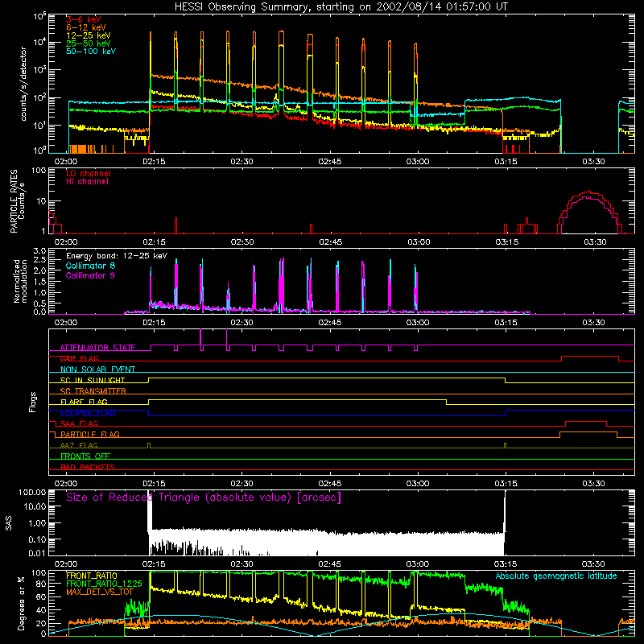Click the HESSI Observing Summary plot title
This screenshot has width=644, height=644.
pyautogui.click(x=341, y=7)
